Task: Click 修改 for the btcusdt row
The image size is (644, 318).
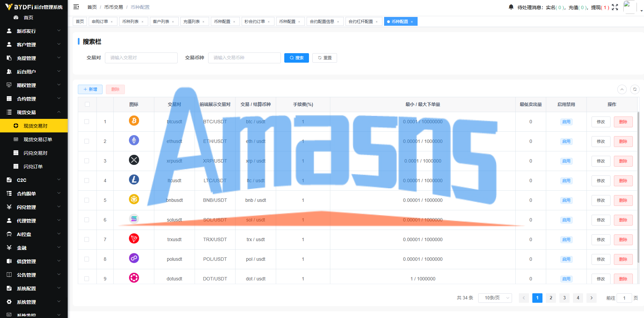Action: [x=601, y=122]
